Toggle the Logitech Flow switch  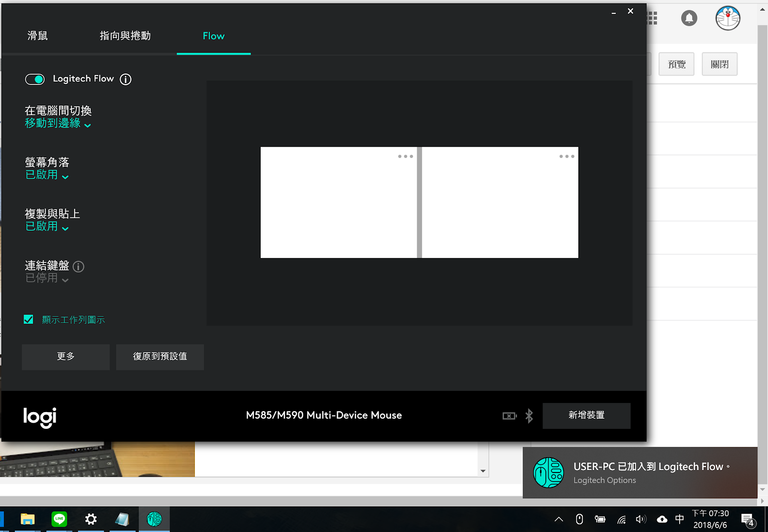tap(35, 79)
